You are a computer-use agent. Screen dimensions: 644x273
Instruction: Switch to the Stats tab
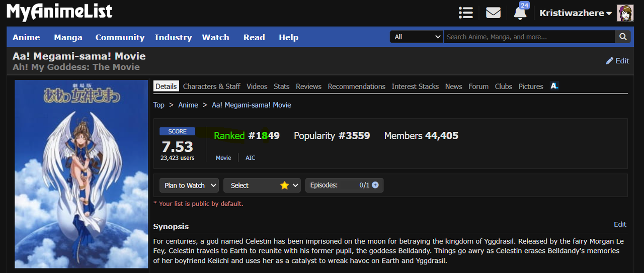pos(282,86)
